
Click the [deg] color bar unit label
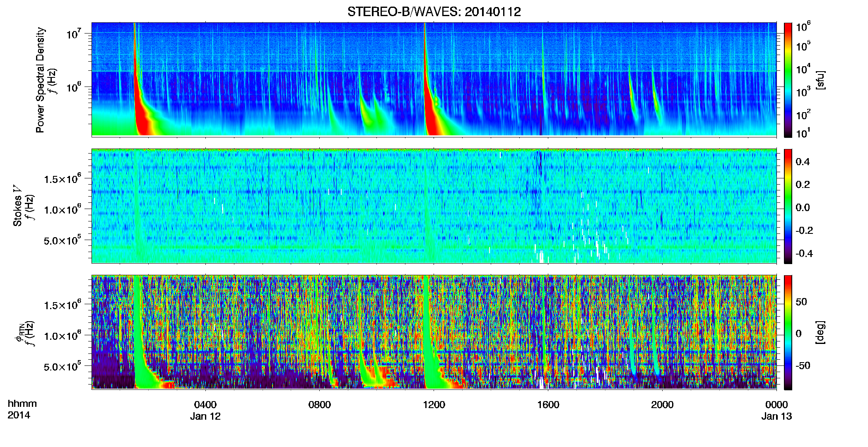pyautogui.click(x=820, y=332)
